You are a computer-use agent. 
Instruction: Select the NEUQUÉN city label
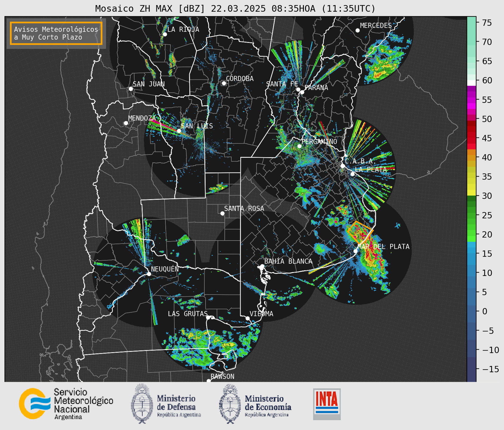click(165, 269)
